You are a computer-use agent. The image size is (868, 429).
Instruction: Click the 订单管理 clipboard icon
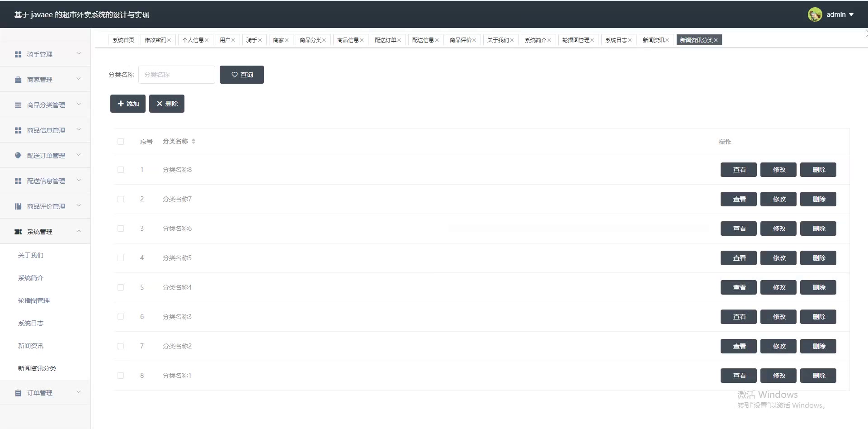(x=18, y=393)
